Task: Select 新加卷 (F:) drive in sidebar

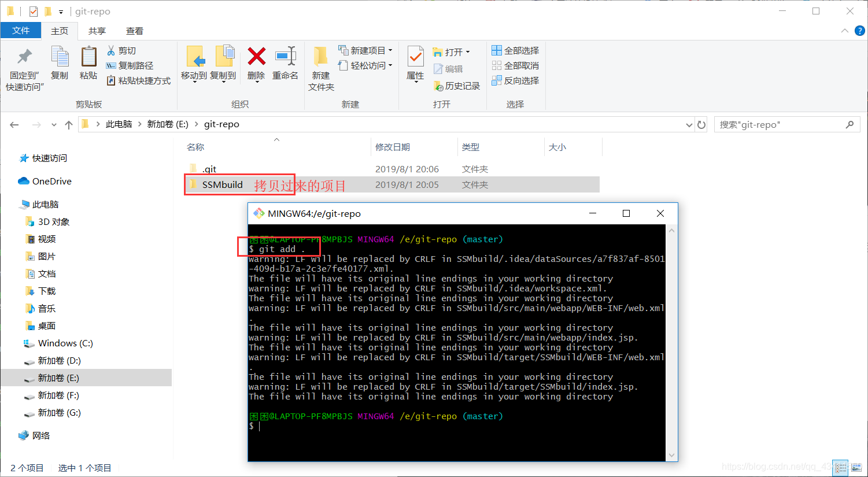Action: click(x=58, y=395)
